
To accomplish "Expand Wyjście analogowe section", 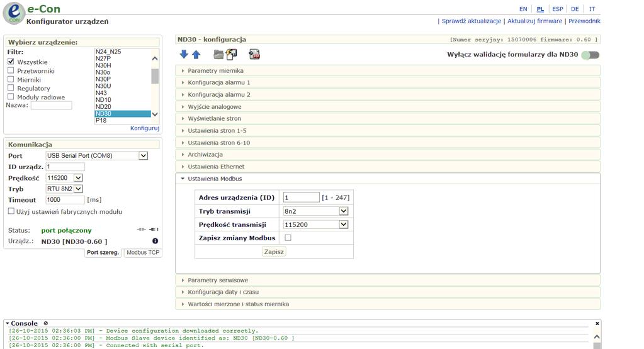I will pyautogui.click(x=388, y=107).
